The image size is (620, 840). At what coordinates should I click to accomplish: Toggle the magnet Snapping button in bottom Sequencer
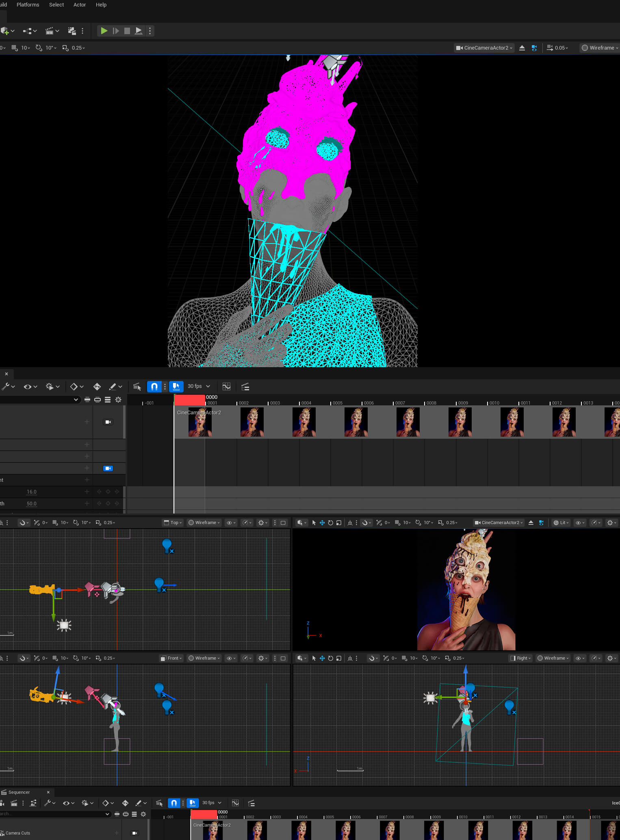click(x=174, y=803)
